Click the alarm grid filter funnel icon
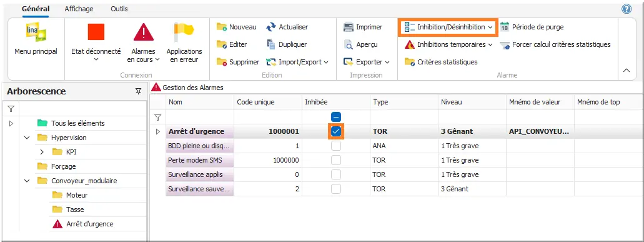 click(157, 118)
